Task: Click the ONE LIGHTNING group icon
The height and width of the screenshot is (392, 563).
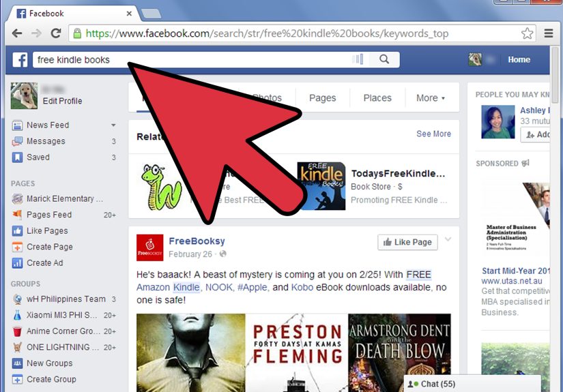Action: (17, 347)
